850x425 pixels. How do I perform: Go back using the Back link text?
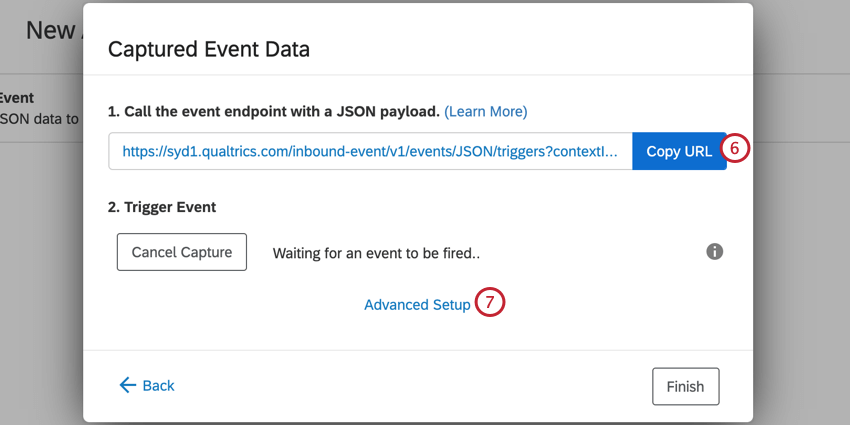158,386
